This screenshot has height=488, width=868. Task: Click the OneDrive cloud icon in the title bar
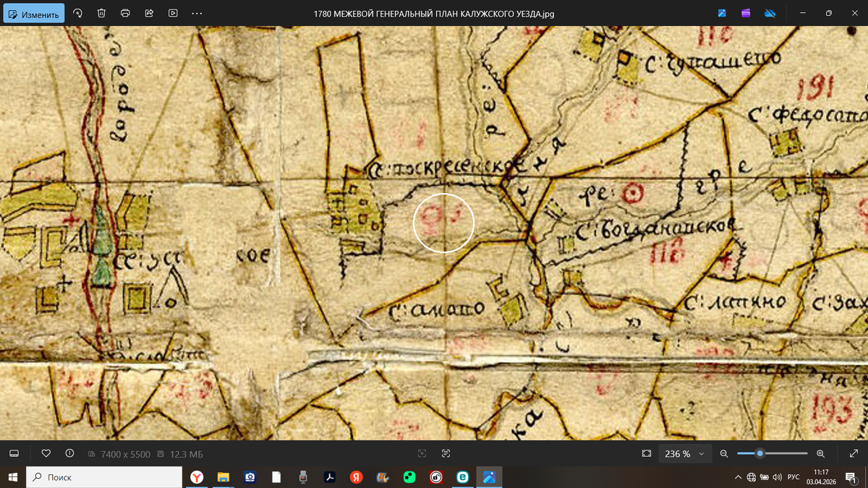(770, 13)
